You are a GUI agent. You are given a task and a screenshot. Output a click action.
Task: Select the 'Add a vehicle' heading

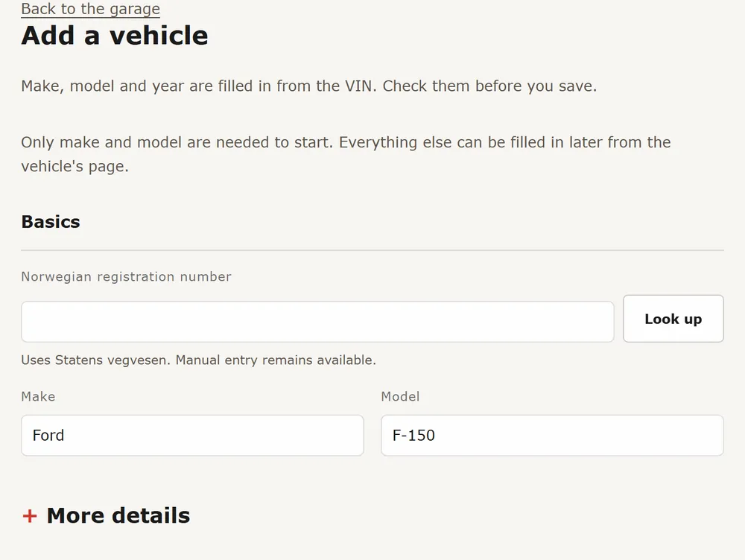pyautogui.click(x=115, y=36)
